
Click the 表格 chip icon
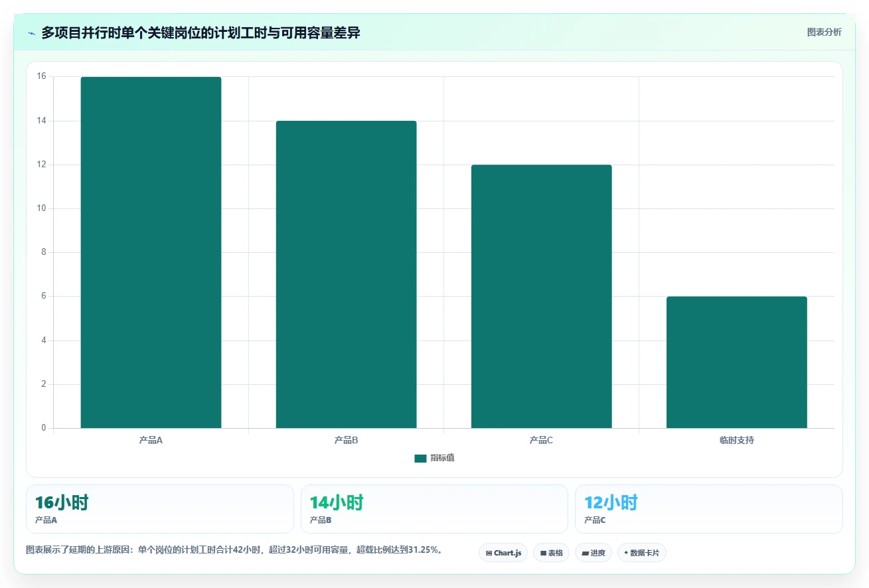pos(543,553)
